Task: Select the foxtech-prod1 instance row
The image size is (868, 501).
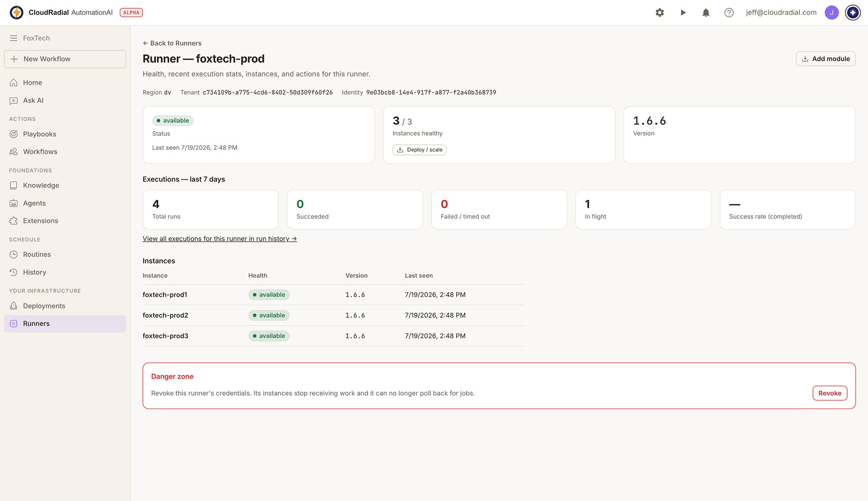Action: point(333,295)
